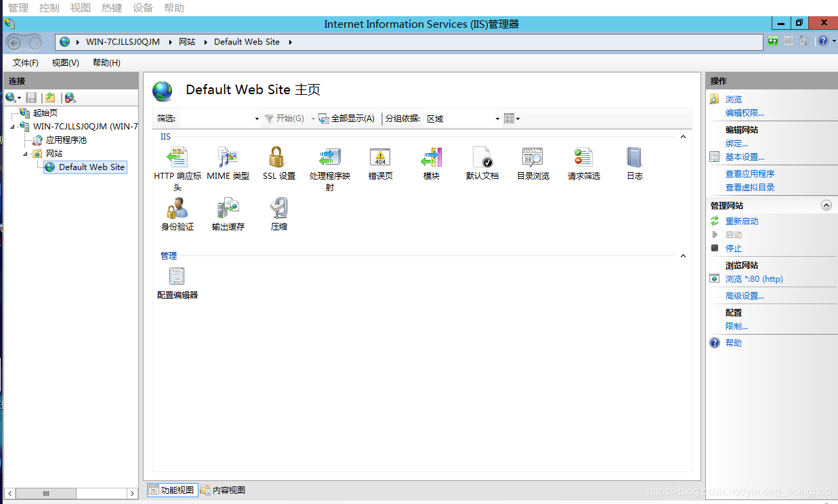Select 起始页 in connections tree
The width and height of the screenshot is (838, 504).
(x=45, y=113)
